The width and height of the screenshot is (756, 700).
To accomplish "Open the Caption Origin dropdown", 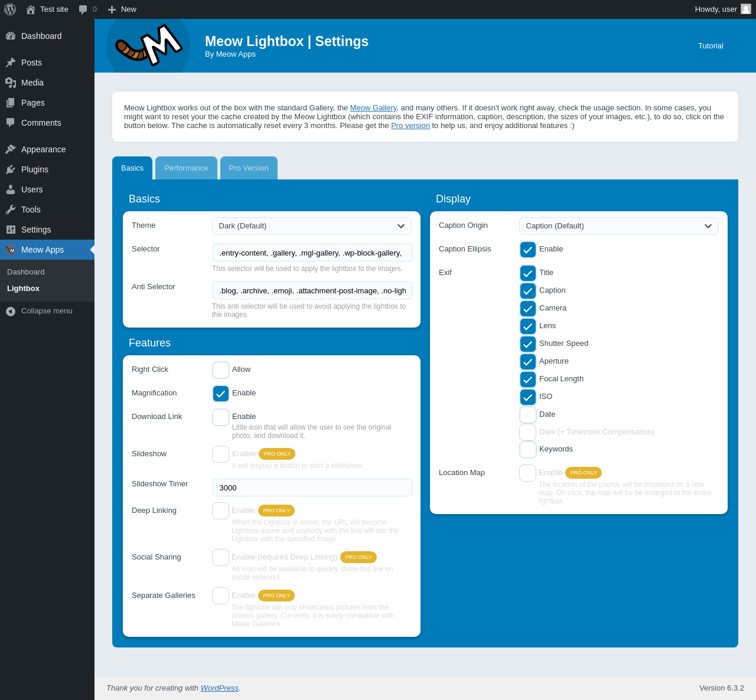I will [x=619, y=226].
